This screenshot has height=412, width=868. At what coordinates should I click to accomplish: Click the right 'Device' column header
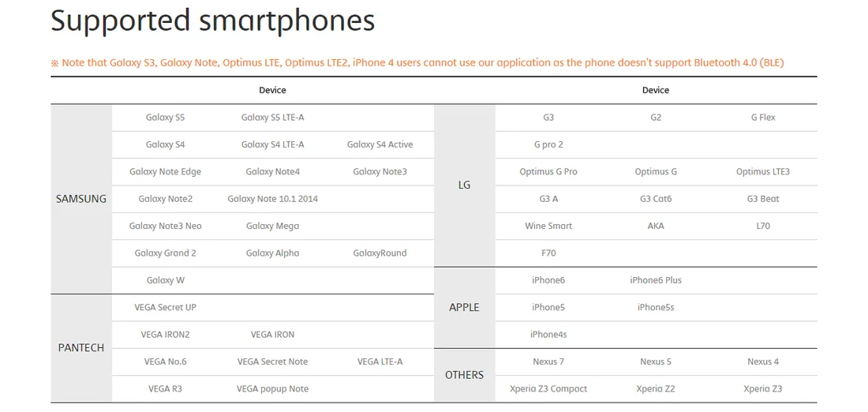tap(656, 90)
